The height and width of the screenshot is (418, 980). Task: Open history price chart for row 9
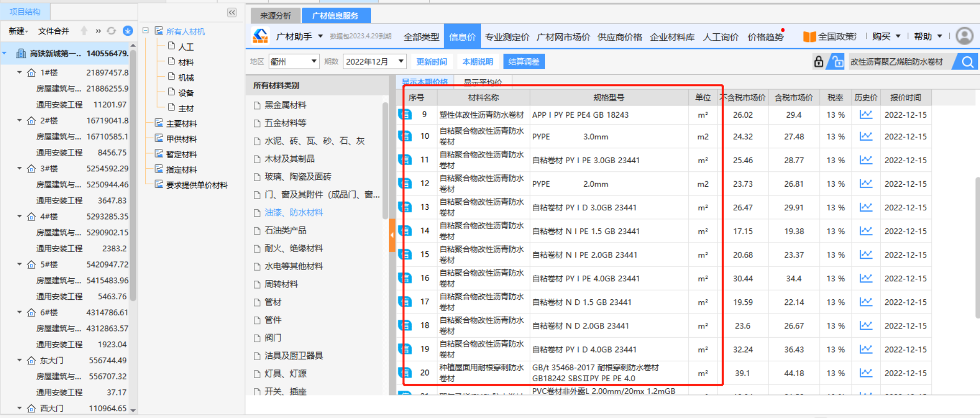866,115
